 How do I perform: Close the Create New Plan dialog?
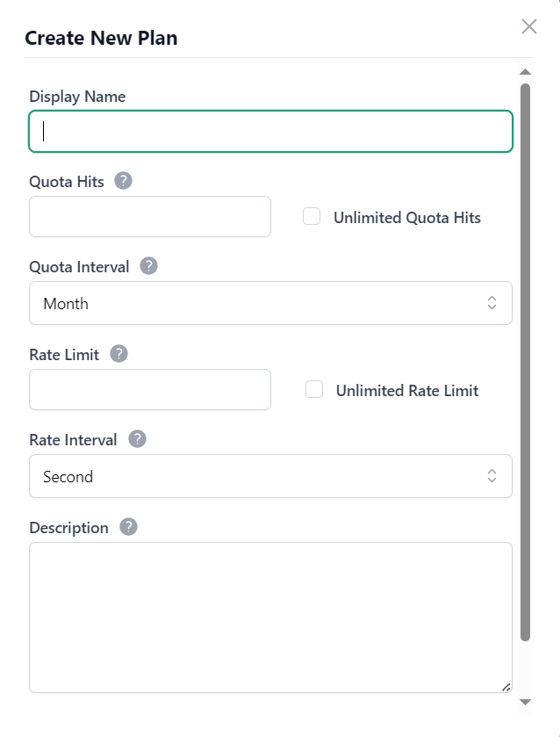(x=529, y=26)
